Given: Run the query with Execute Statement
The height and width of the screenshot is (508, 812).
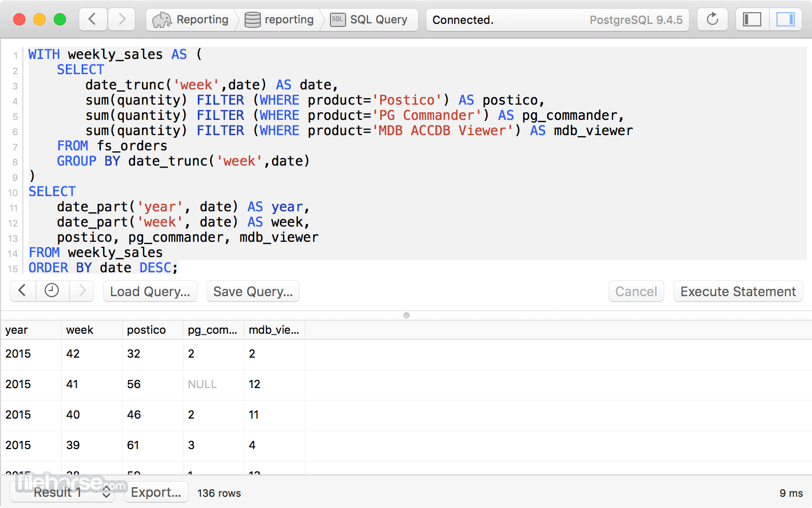Looking at the screenshot, I should (738, 292).
